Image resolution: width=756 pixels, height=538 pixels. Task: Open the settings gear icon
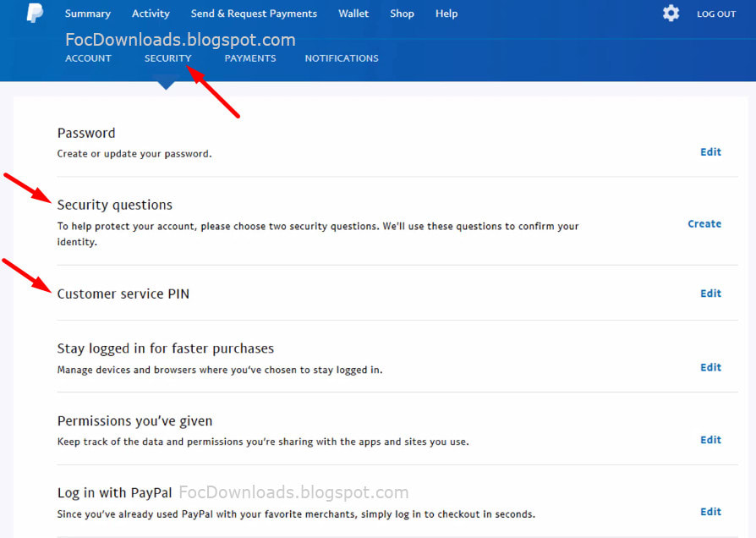click(671, 13)
